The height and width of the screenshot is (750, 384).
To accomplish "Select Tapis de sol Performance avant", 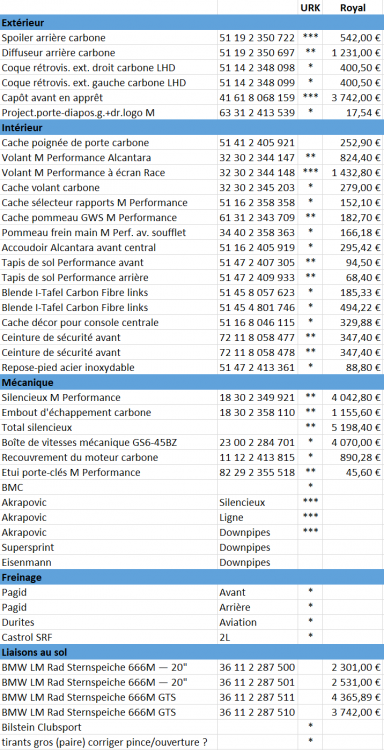I will 109,263.
